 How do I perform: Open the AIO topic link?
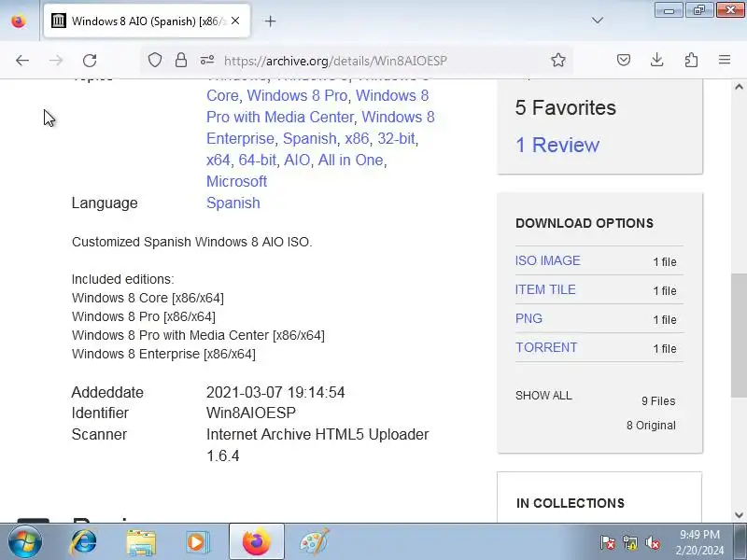pos(297,160)
